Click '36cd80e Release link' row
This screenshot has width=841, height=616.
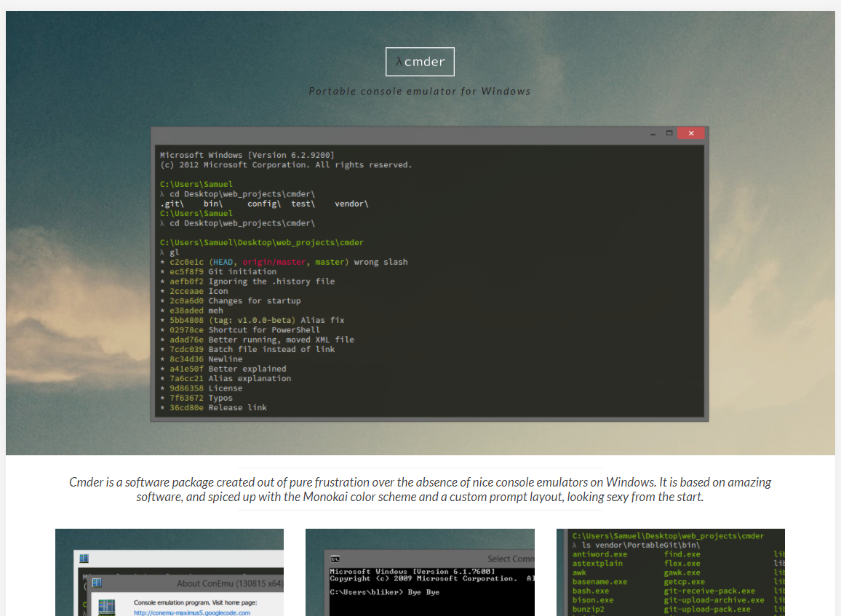click(x=213, y=407)
